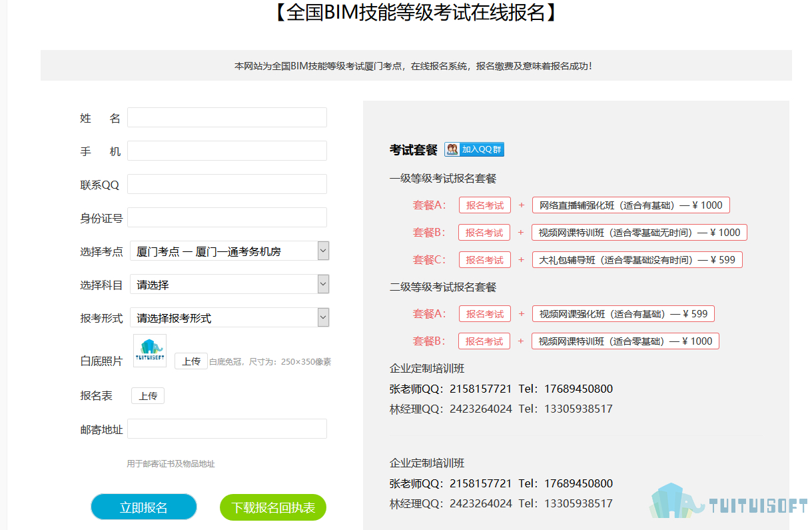The image size is (812, 530).
Task: Click the 白底免冠 photo size hint
Action: coord(270,362)
